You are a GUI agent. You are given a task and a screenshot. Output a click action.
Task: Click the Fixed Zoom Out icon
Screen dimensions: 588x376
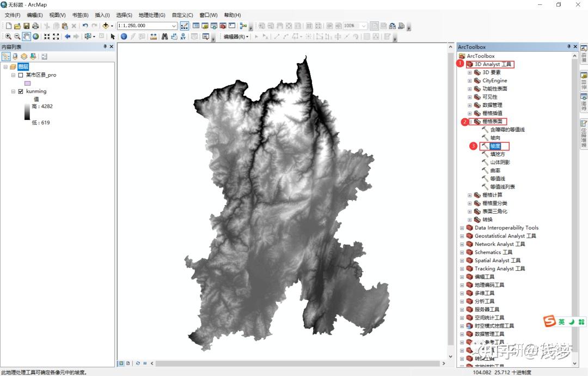(x=56, y=37)
